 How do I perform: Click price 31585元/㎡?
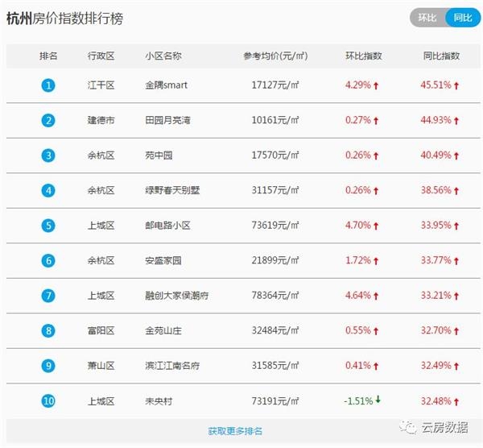click(x=275, y=366)
